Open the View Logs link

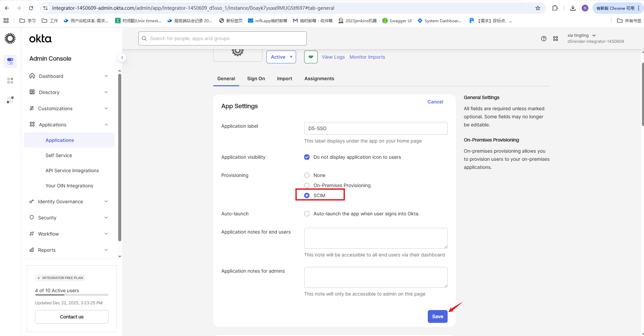[333, 57]
